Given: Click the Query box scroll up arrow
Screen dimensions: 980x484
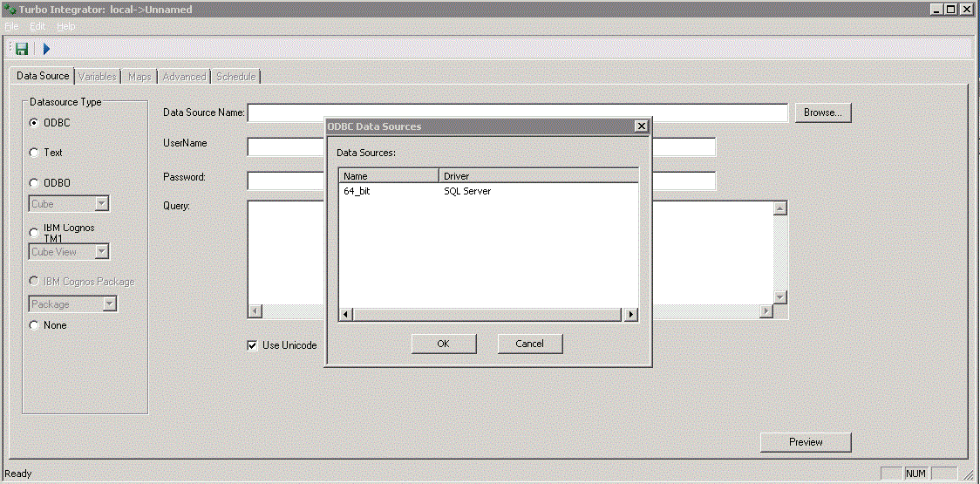Looking at the screenshot, I should pyautogui.click(x=780, y=208).
